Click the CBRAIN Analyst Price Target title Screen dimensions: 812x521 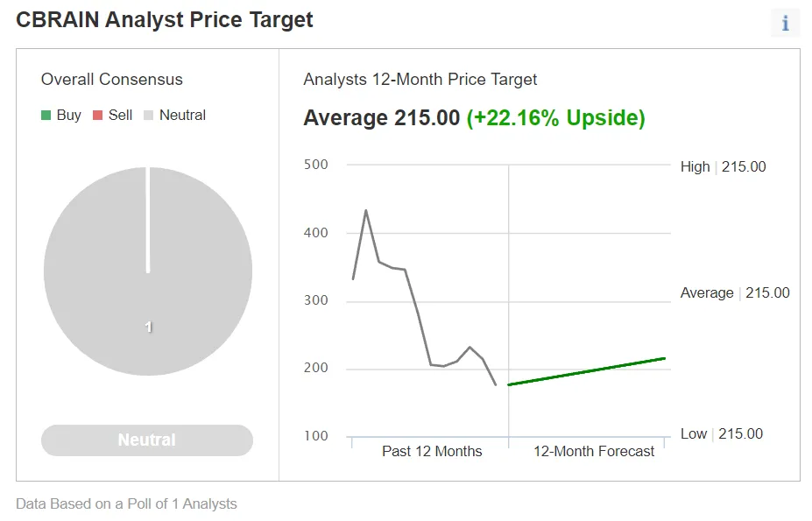[x=165, y=20]
